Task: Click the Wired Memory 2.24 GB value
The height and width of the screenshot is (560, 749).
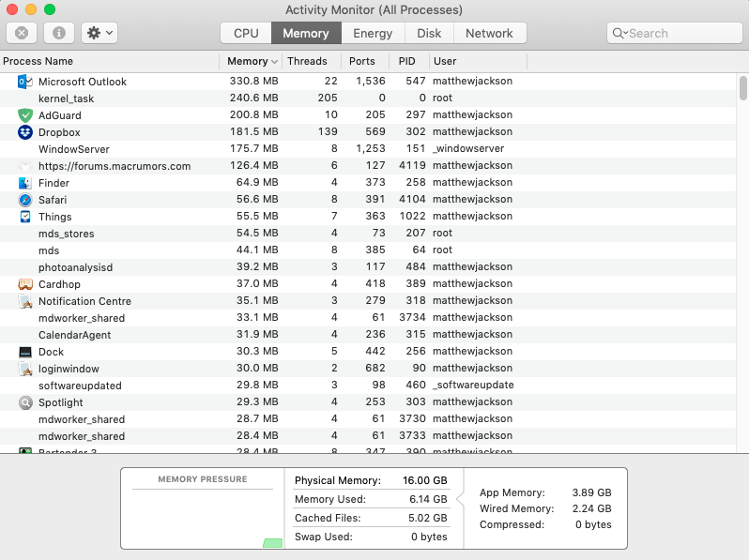Action: click(x=592, y=508)
